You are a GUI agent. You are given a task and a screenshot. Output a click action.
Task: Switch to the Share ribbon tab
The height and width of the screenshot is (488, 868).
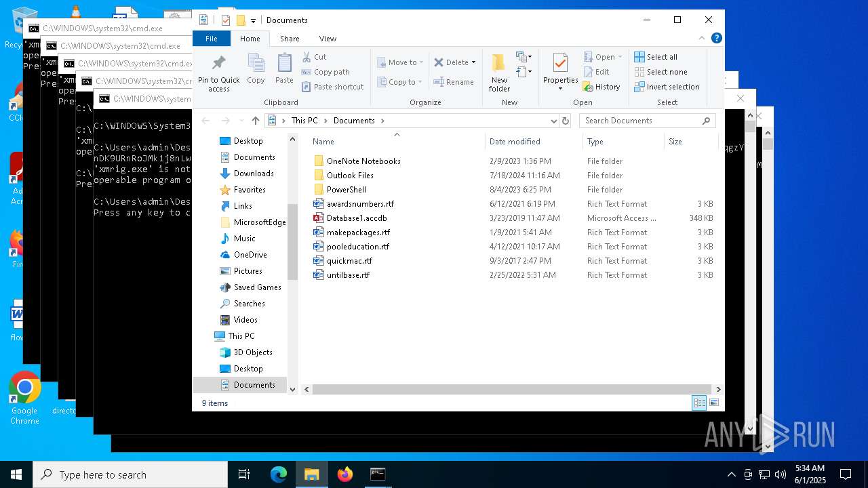click(x=290, y=39)
